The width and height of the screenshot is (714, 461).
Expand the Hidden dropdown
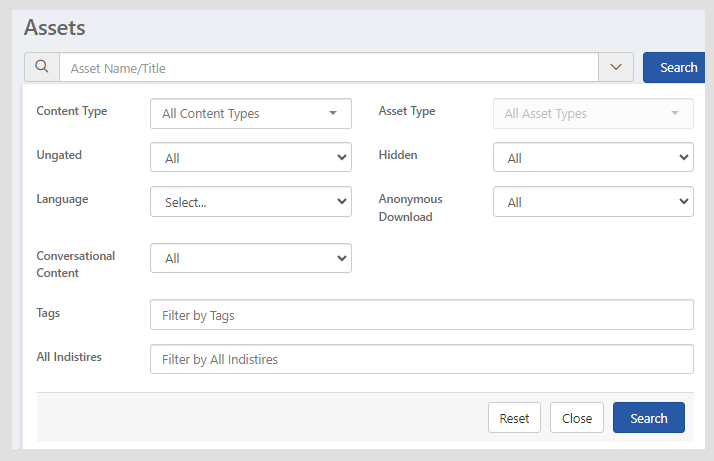pyautogui.click(x=593, y=158)
